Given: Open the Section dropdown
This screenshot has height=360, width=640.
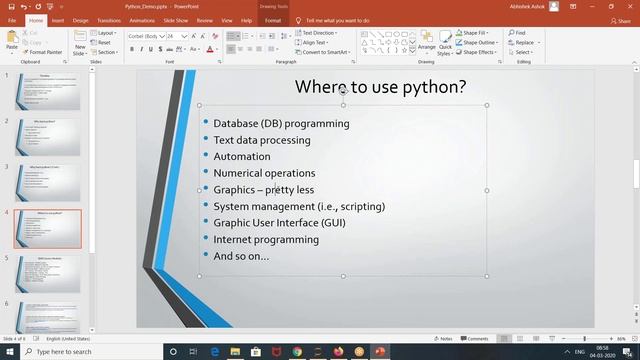Looking at the screenshot, I should pyautogui.click(x=104, y=52).
